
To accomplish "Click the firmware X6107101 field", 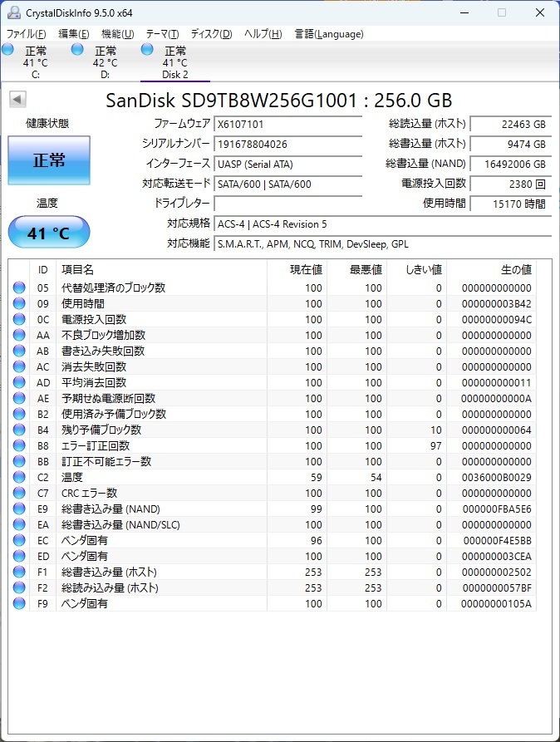I will (287, 125).
